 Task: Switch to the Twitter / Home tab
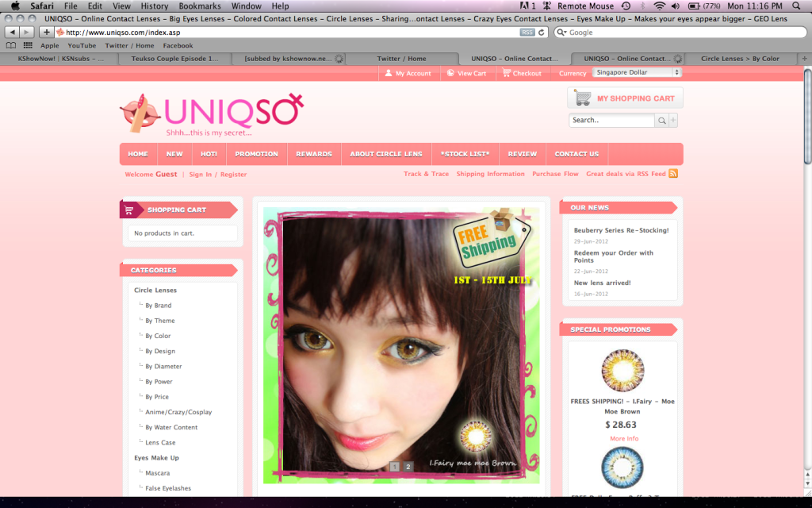point(402,59)
